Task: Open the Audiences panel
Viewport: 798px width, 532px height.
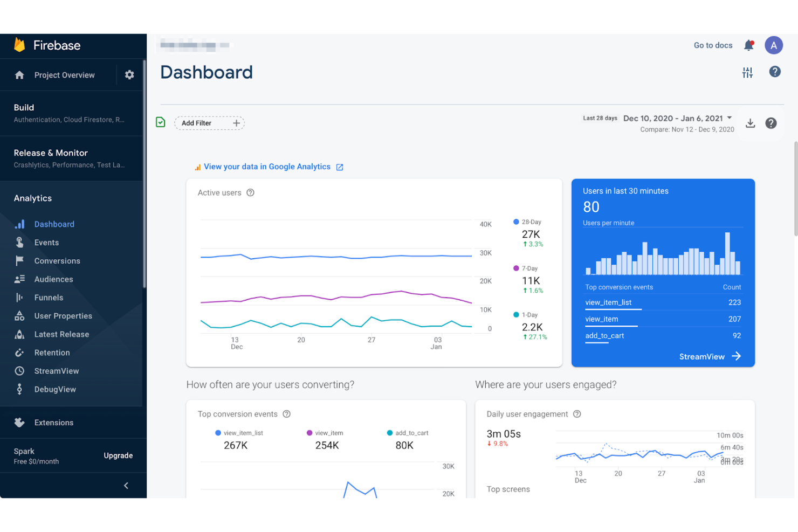Action: [x=53, y=279]
